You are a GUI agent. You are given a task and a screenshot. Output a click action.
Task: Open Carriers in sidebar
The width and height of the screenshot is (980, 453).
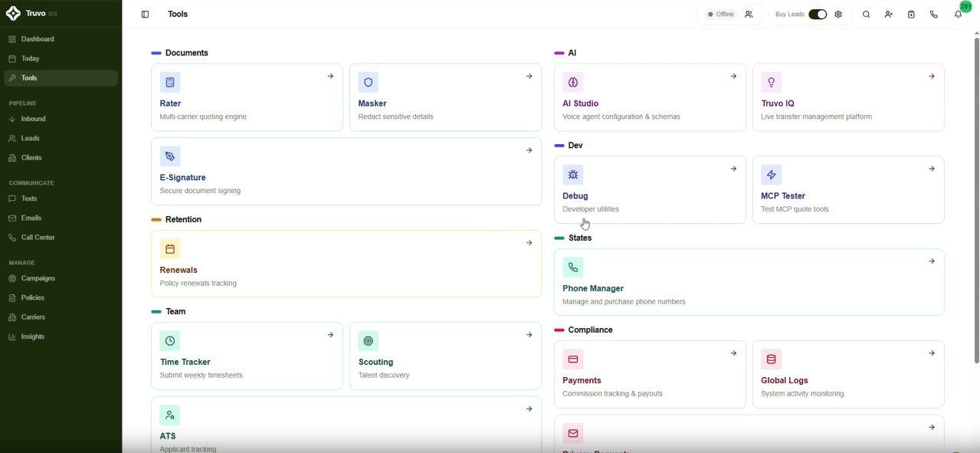pos(61,317)
